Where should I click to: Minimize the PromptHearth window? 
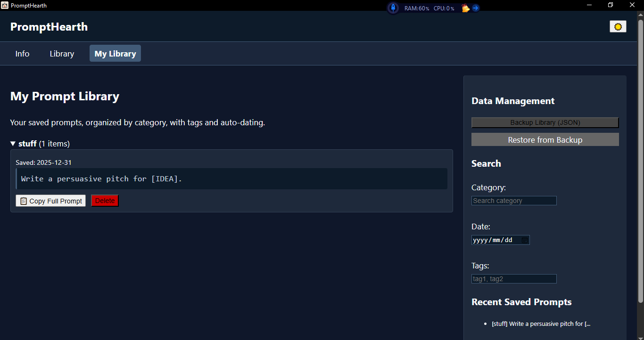[x=589, y=5]
